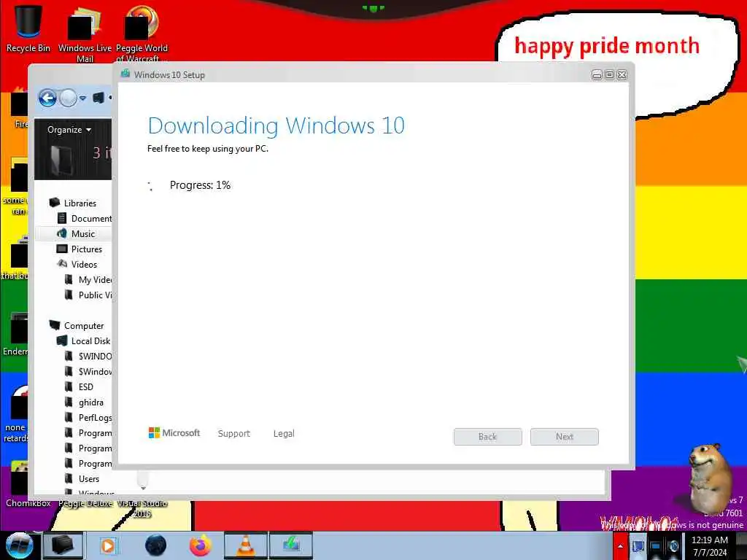Click the Downloading Windows 10 heading
This screenshot has width=747, height=560.
[276, 125]
